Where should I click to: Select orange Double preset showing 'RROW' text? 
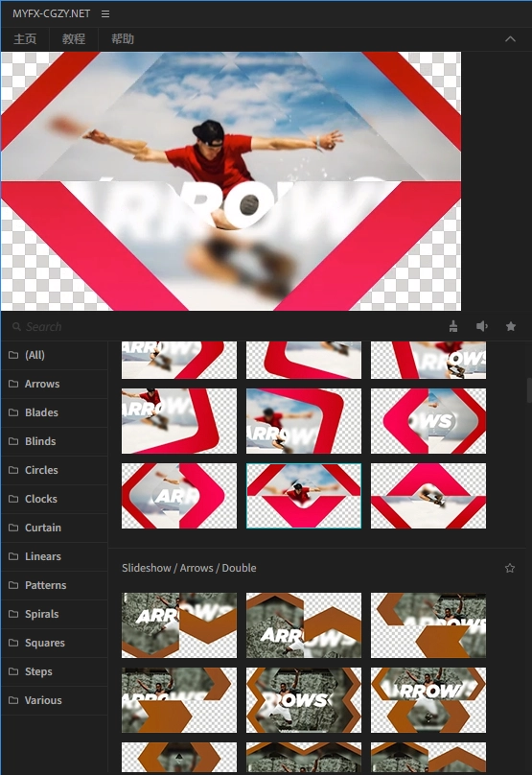coord(428,700)
